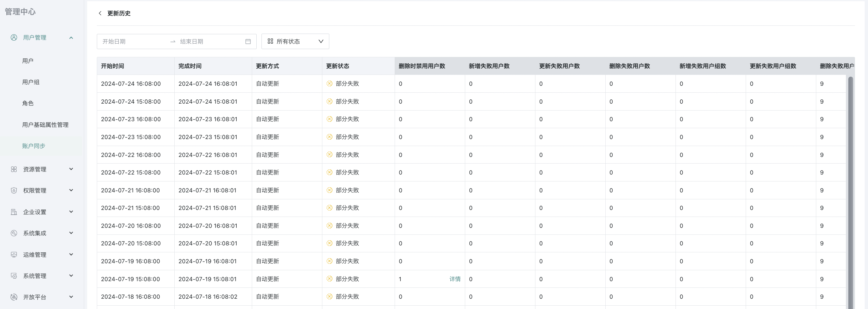868x309 pixels.
Task: Open the 所有状态 status dropdown
Action: point(295,42)
